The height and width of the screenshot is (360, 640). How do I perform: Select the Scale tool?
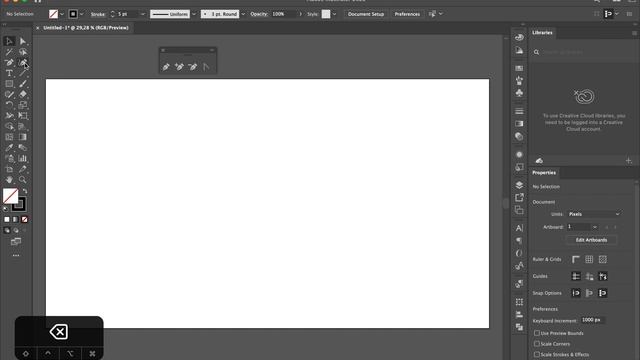(x=23, y=105)
